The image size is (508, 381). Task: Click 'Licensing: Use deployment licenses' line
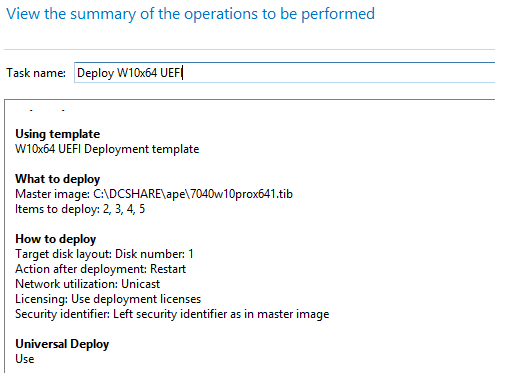[x=108, y=299]
